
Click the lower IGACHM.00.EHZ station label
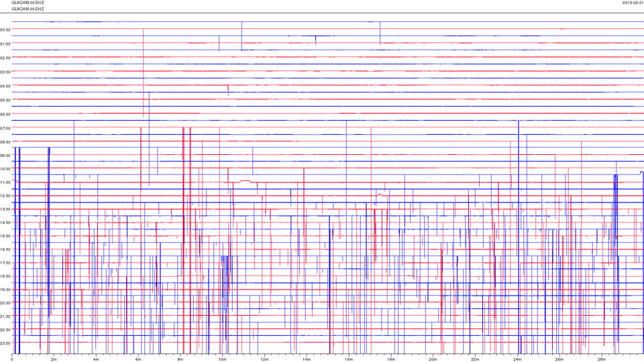point(28,9)
